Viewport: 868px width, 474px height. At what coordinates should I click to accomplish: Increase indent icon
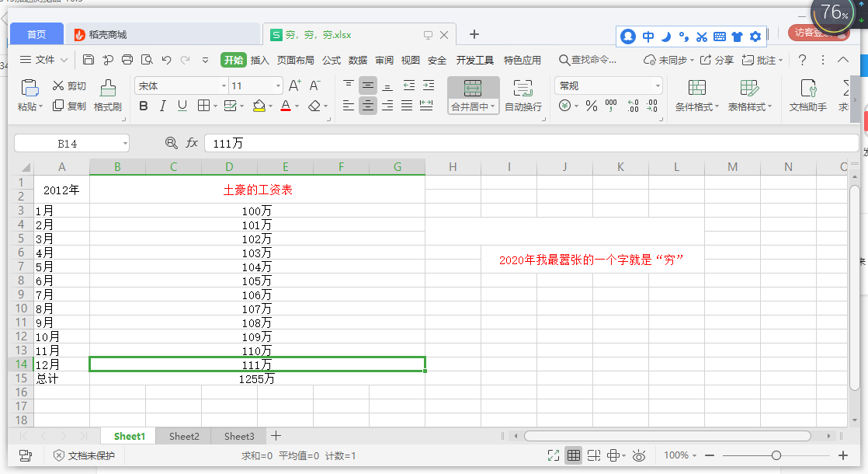coord(429,85)
